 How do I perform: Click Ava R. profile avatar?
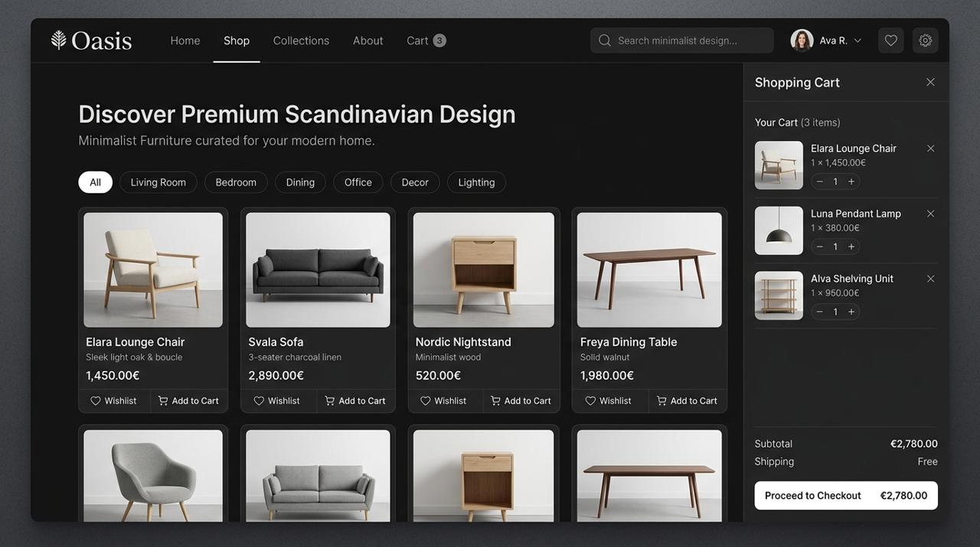802,41
